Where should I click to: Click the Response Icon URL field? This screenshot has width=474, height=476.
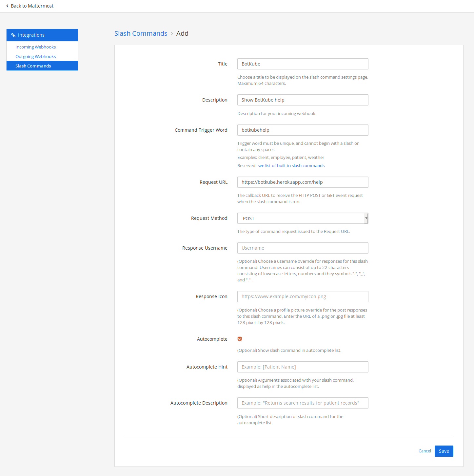[303, 296]
